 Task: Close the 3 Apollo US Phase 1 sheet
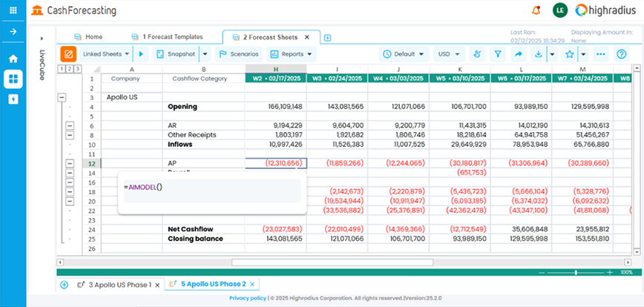coord(157,285)
